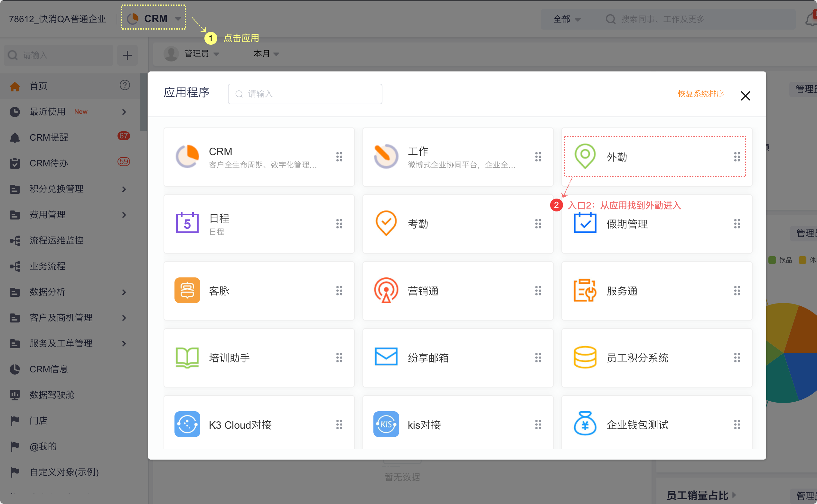Open the 外勤 location pin app
This screenshot has width=817, height=504.
click(585, 157)
